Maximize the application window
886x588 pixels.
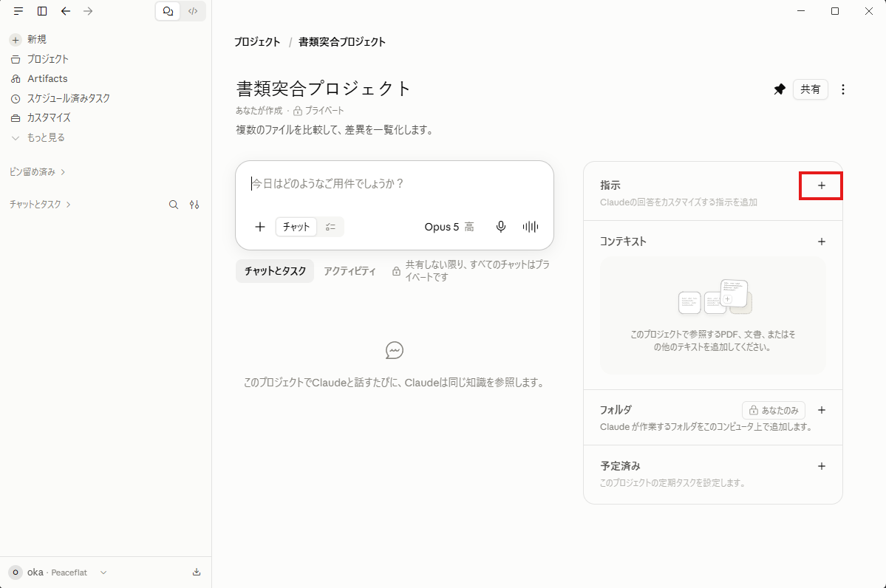[835, 11]
